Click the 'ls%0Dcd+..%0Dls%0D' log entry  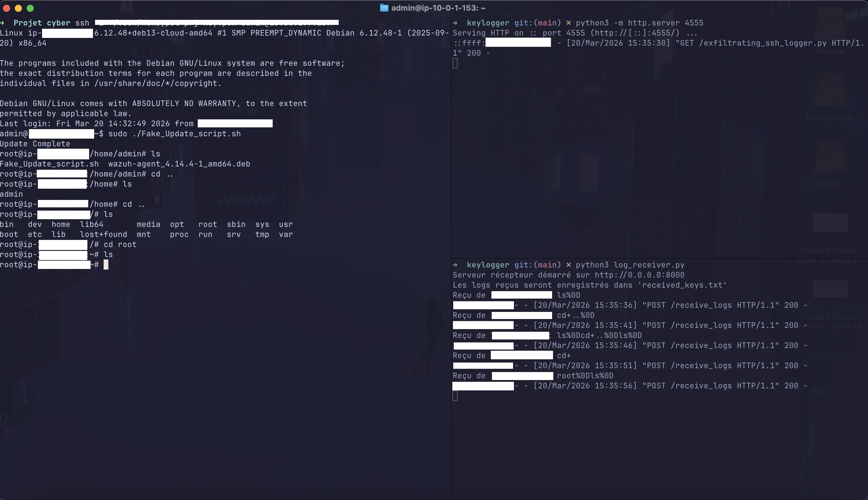[x=599, y=335]
